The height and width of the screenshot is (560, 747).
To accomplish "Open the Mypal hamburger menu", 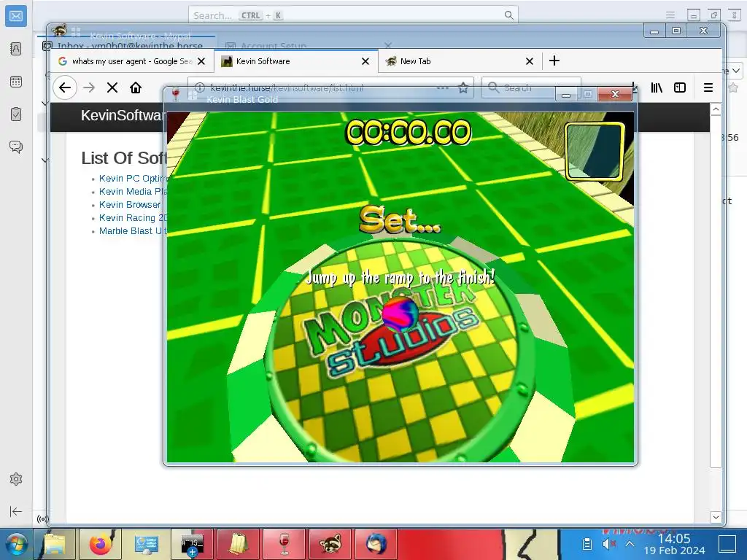I will click(x=708, y=87).
